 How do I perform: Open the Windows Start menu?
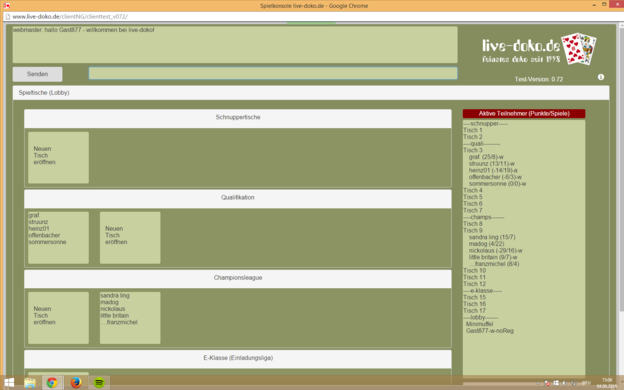coord(9,383)
